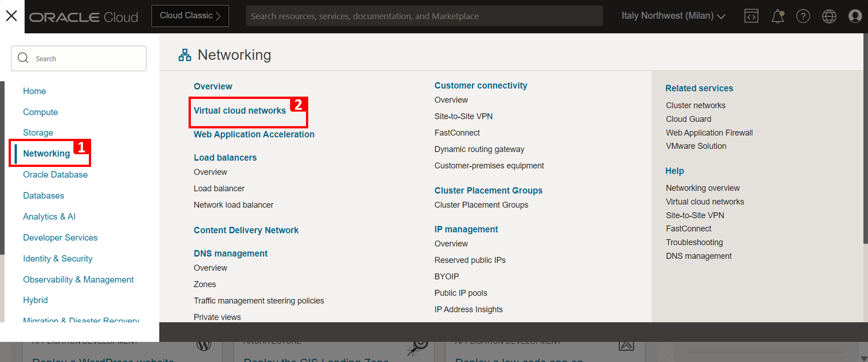Open Networking overview help link
The width and height of the screenshot is (868, 362).
point(703,188)
